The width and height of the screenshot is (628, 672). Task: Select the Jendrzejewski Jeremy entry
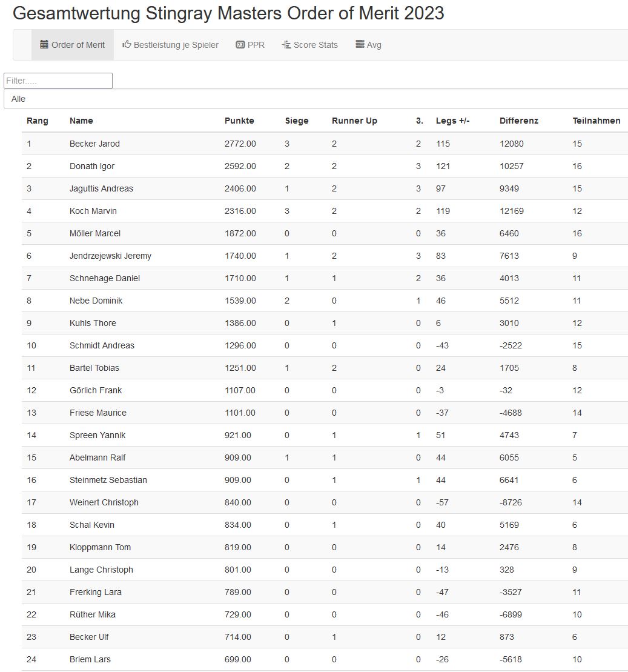coord(110,256)
